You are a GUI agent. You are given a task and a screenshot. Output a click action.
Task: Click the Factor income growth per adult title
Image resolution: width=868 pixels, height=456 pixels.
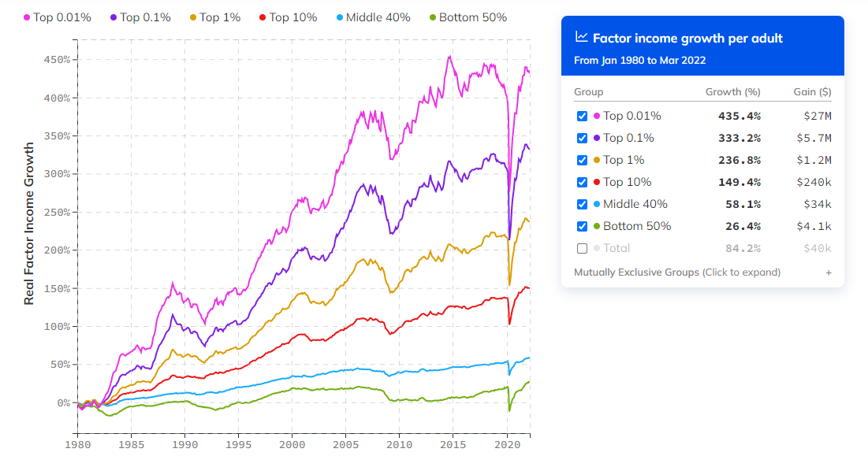pyautogui.click(x=687, y=38)
